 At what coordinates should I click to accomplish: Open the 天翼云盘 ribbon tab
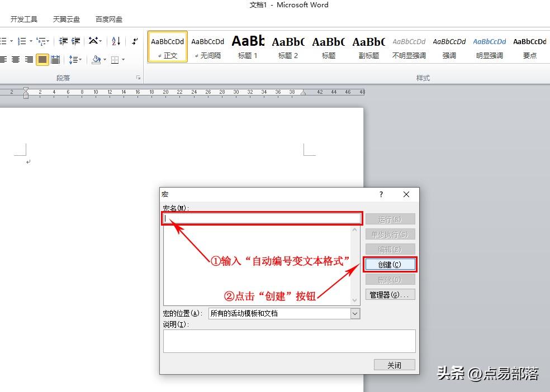pos(67,20)
